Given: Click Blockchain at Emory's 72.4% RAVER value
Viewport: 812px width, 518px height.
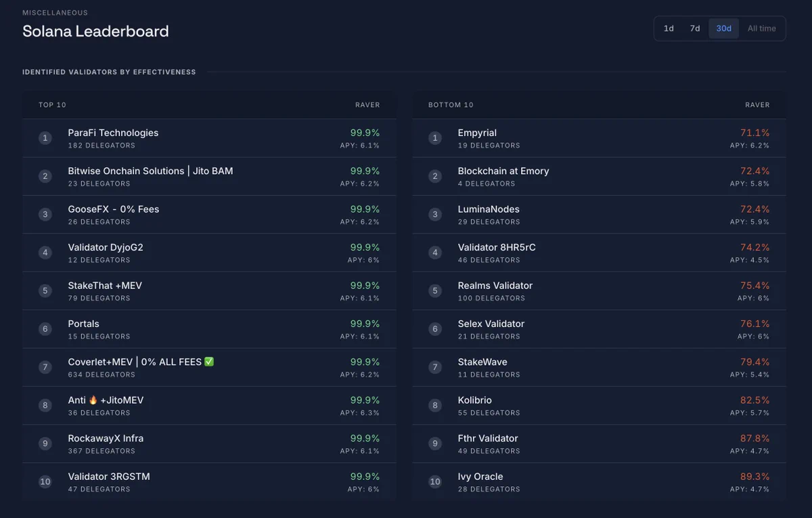Looking at the screenshot, I should pyautogui.click(x=755, y=171).
